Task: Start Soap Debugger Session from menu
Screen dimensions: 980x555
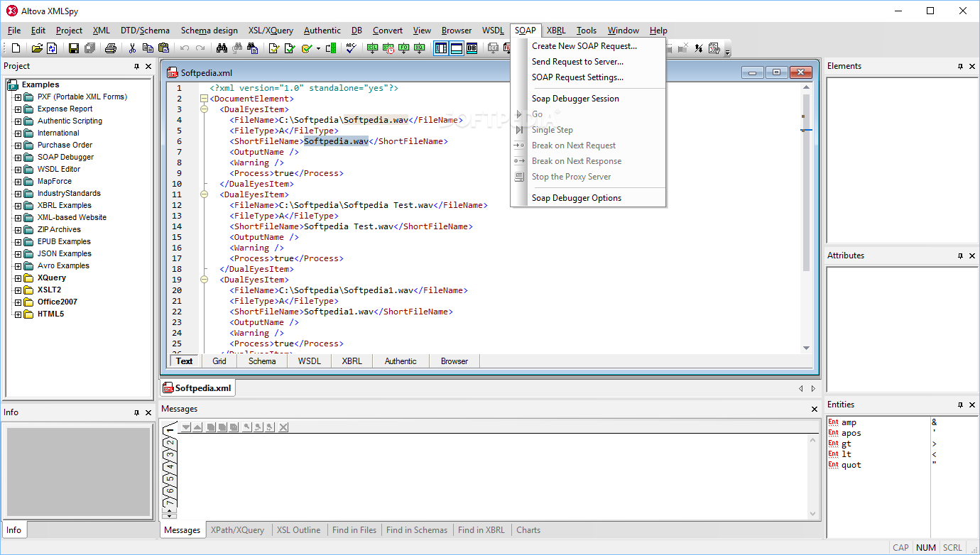Action: pos(588,99)
